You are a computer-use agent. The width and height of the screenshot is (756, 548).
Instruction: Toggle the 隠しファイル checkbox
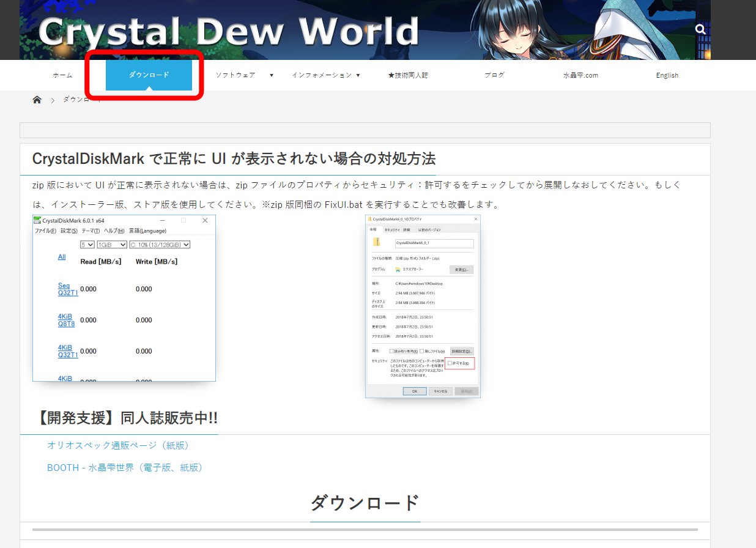[x=421, y=351]
